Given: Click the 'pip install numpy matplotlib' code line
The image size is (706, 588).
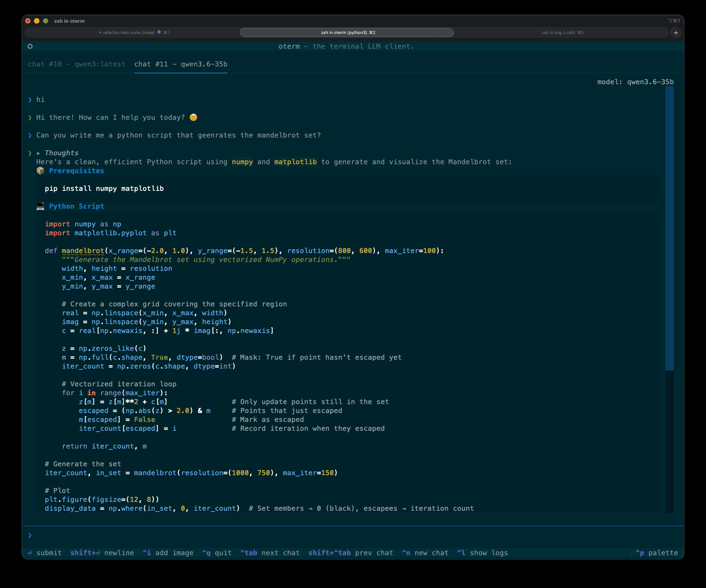Looking at the screenshot, I should tap(104, 189).
